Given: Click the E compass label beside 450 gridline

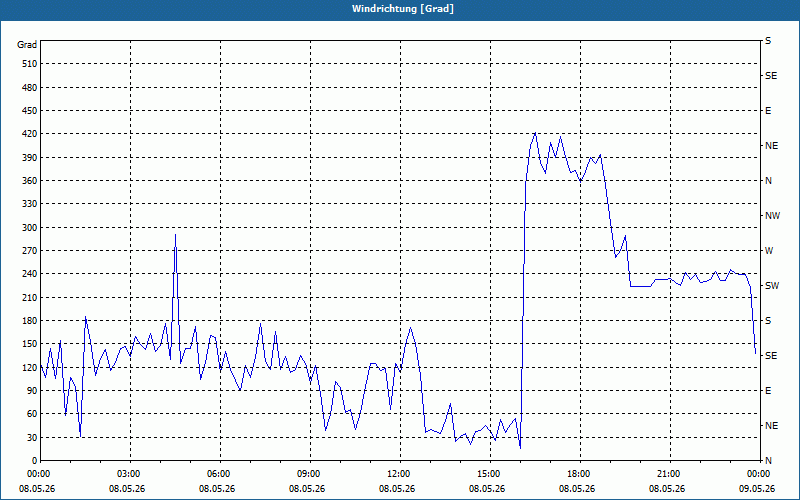Looking at the screenshot, I should pyautogui.click(x=768, y=111).
